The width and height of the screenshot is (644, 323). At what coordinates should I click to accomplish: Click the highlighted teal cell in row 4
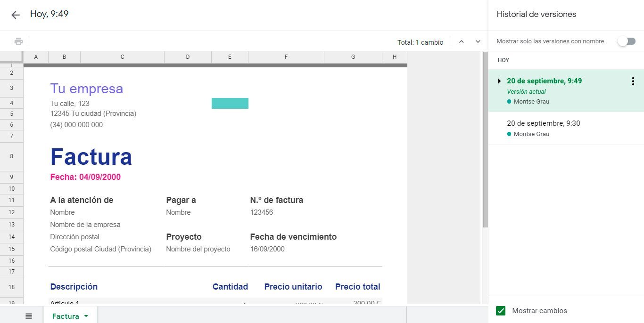coord(230,103)
